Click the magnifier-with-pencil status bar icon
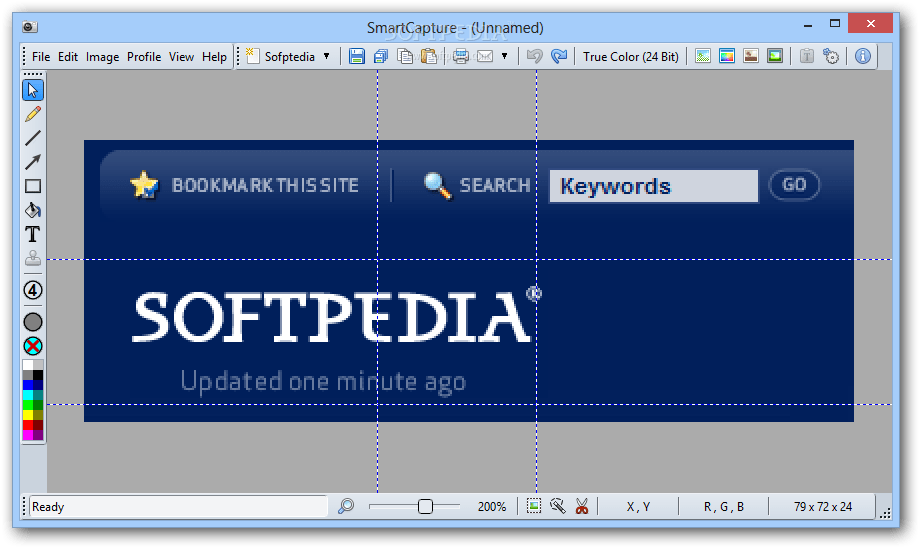This screenshot has width=920, height=548. [x=558, y=506]
